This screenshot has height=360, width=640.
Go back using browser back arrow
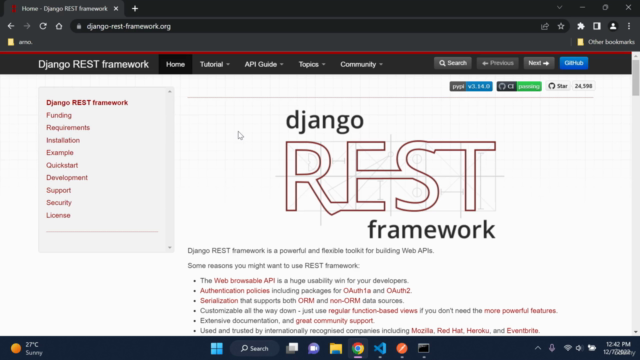click(11, 26)
